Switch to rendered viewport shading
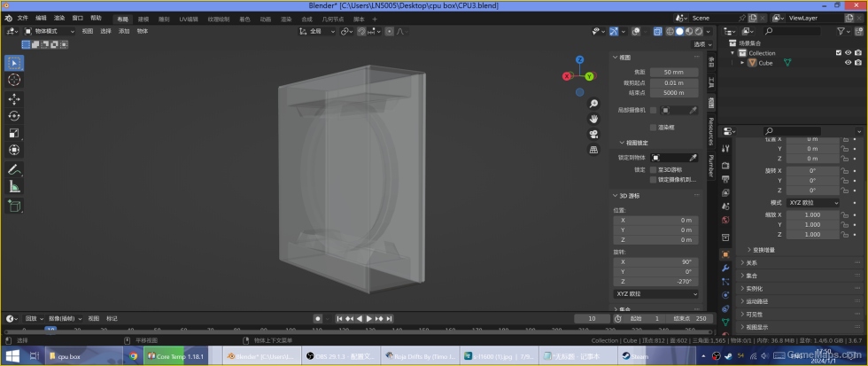The height and width of the screenshot is (366, 868). (698, 32)
